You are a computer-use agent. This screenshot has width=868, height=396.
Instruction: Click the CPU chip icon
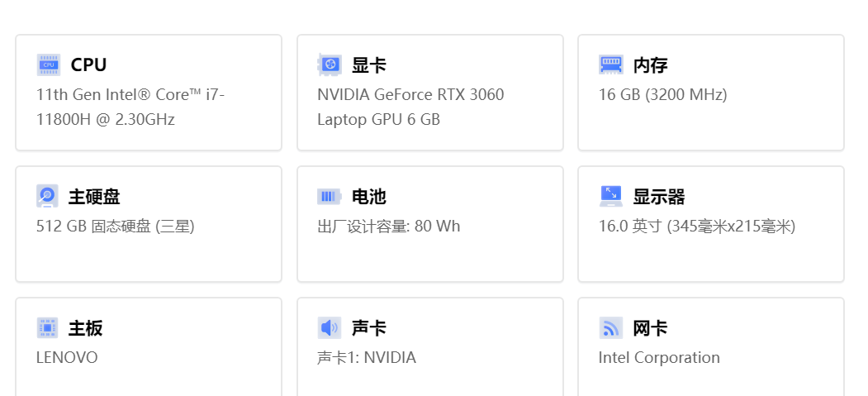[x=49, y=64]
